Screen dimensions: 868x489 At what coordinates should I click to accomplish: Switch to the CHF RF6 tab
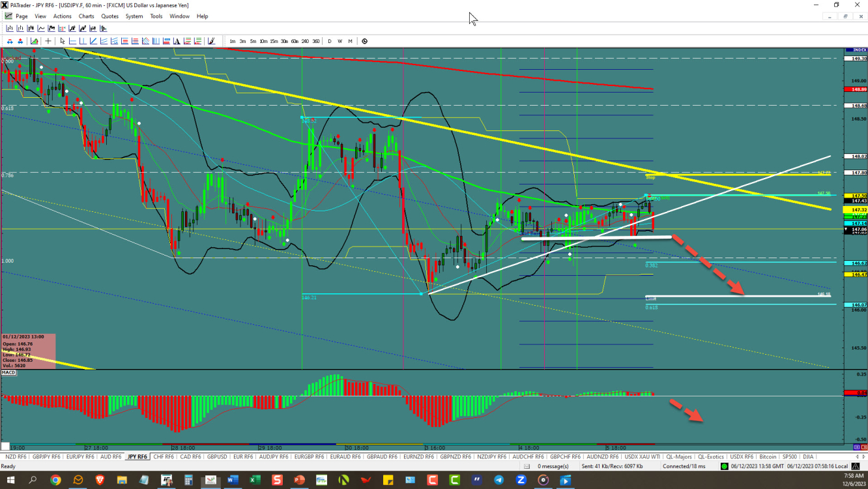162,456
